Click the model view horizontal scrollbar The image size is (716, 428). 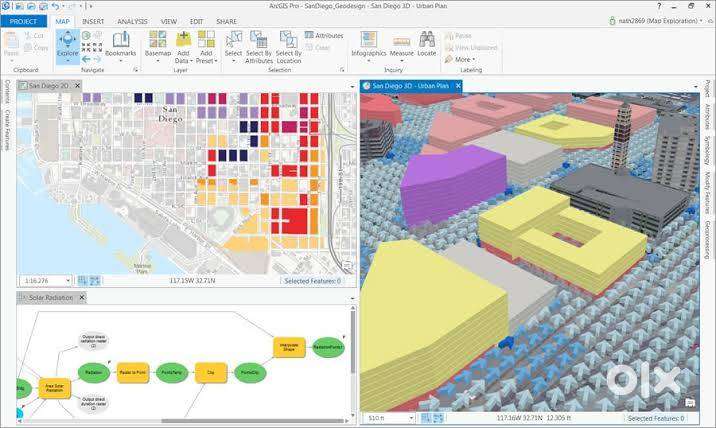pyautogui.click(x=253, y=421)
